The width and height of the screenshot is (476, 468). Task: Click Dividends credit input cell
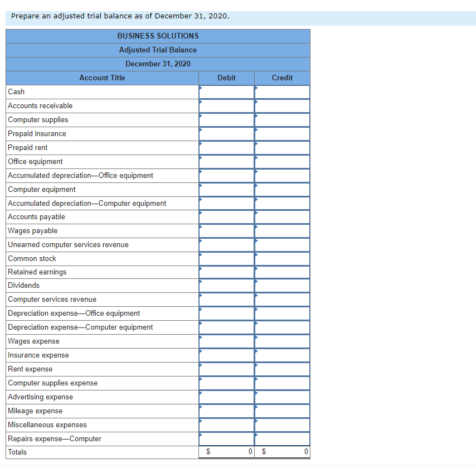[283, 286]
